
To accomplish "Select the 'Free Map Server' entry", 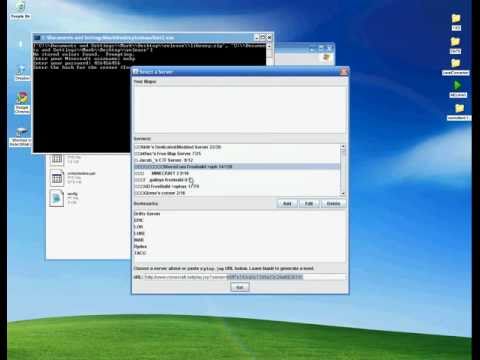I will (x=237, y=154).
